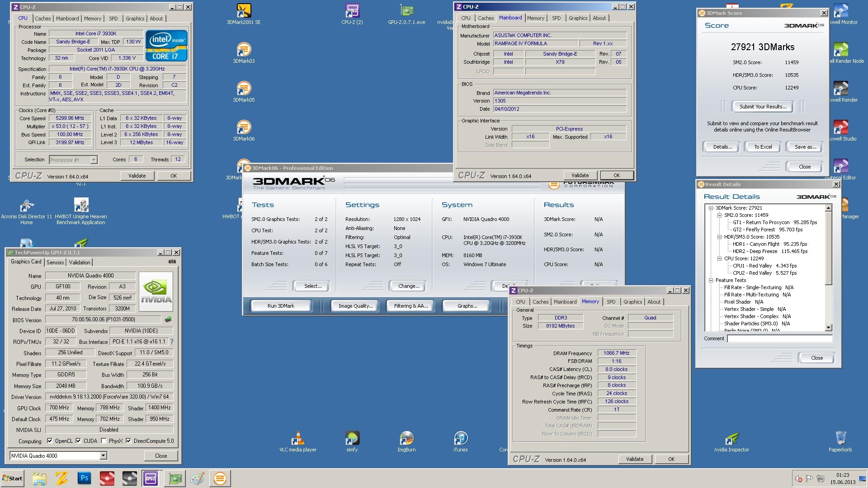Viewport: 868px width, 488px height.
Task: Open the 3DMark2001 SE desktop shortcut
Action: 244,14
